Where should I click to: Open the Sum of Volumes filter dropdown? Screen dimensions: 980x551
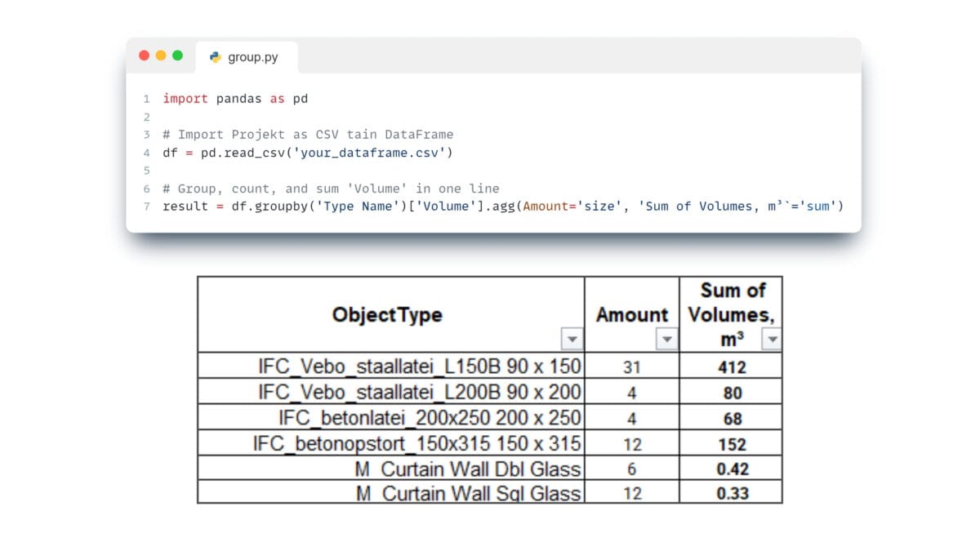pyautogui.click(x=771, y=340)
